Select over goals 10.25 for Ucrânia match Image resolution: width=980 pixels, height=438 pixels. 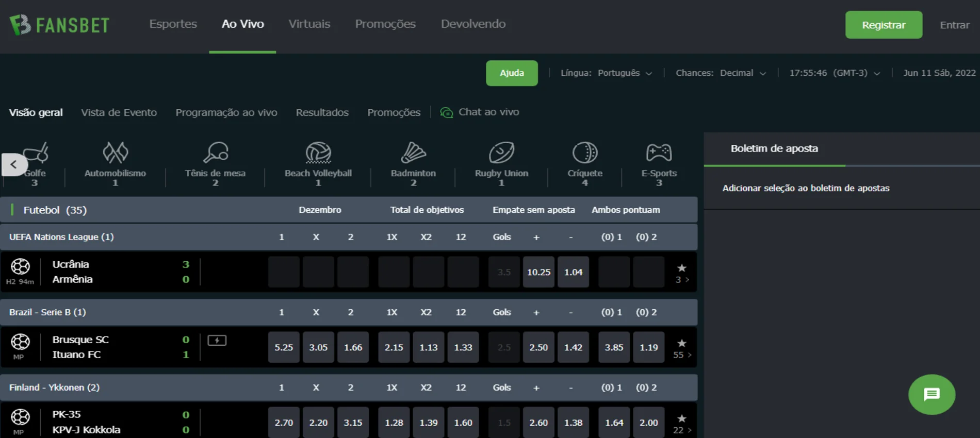[x=538, y=272]
